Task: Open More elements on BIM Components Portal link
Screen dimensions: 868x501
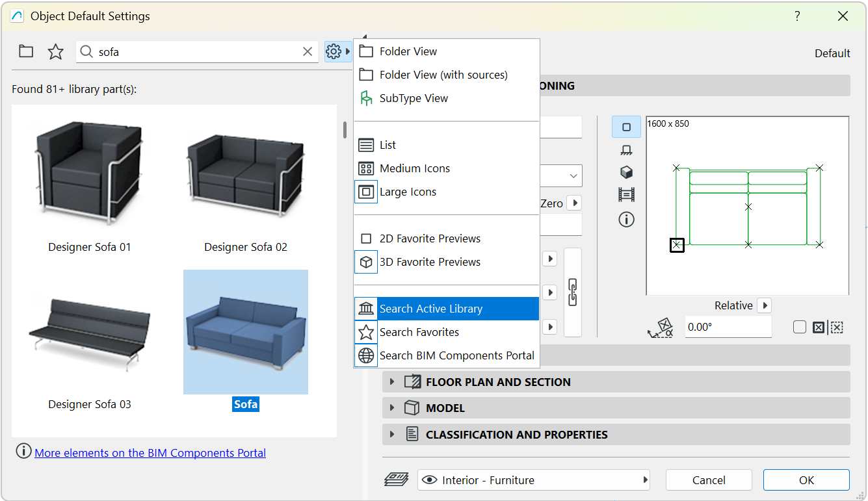Action: coord(150,453)
